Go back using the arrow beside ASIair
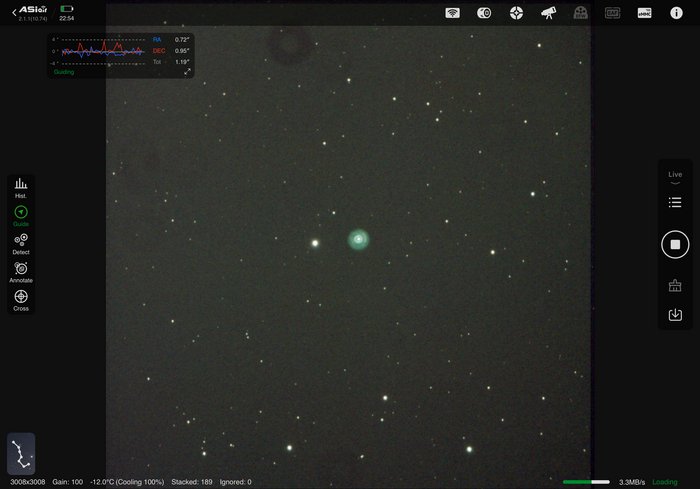 (x=14, y=13)
